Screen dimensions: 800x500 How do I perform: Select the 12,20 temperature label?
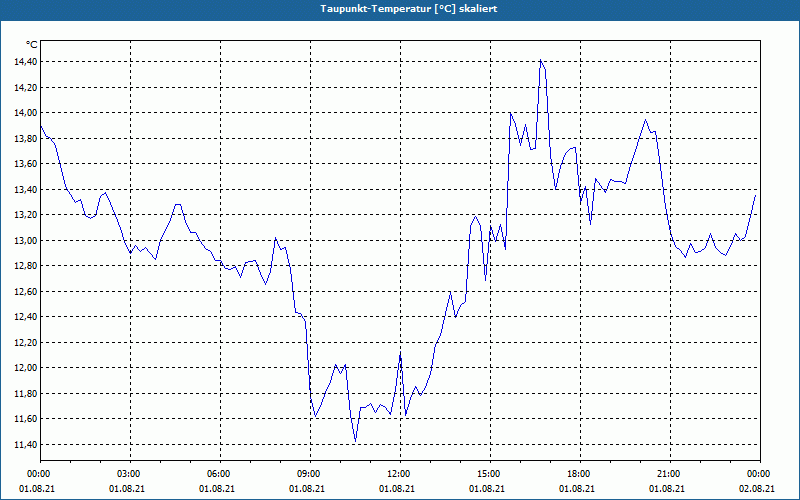[26, 342]
